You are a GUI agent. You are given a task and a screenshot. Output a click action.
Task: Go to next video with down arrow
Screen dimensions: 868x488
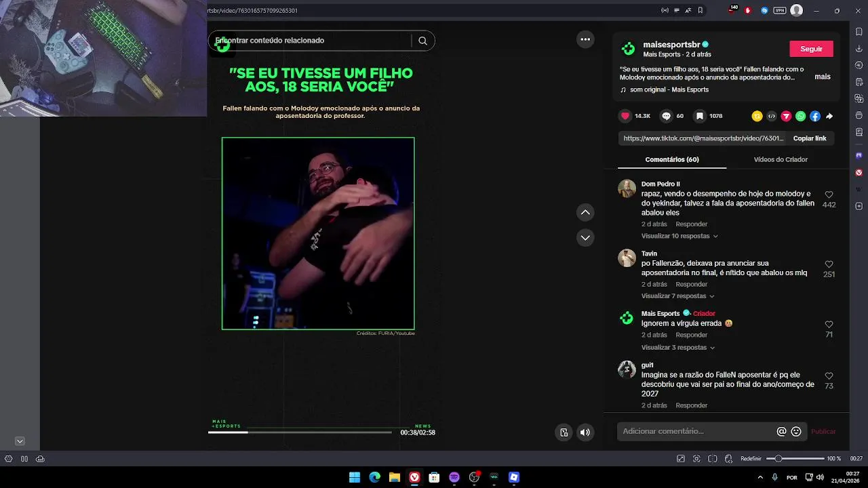point(585,237)
